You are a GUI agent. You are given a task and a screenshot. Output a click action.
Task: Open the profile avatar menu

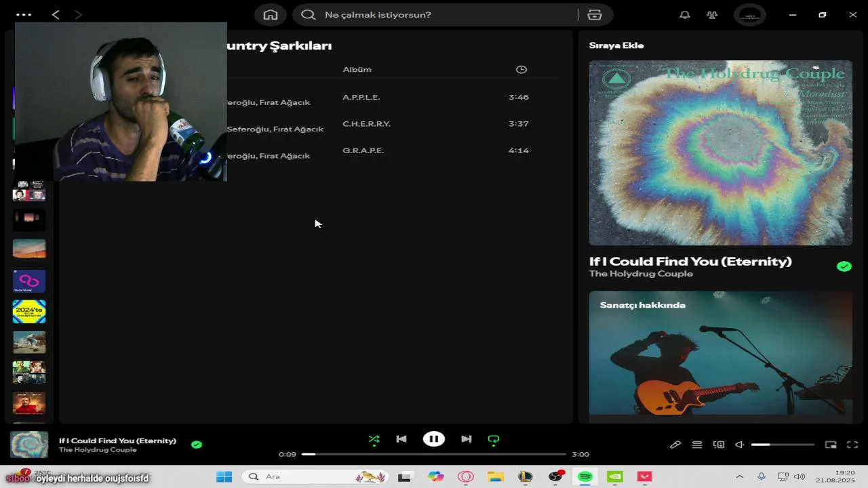(x=750, y=15)
